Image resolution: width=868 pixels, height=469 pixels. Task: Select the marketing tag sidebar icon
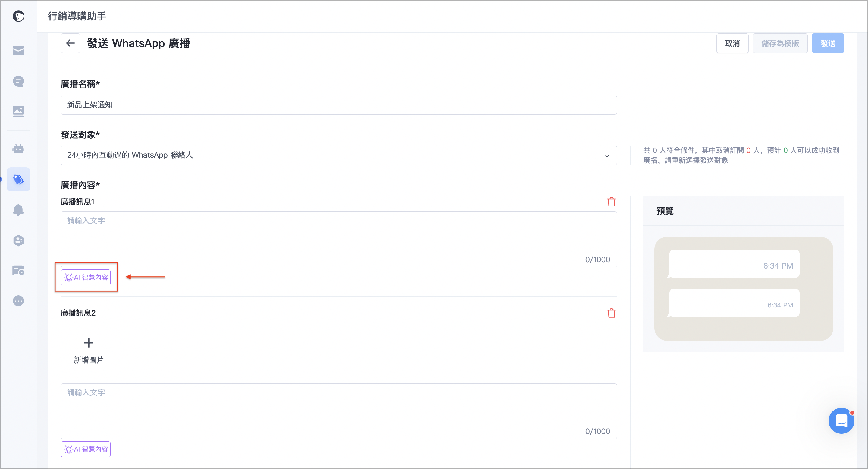click(18, 179)
